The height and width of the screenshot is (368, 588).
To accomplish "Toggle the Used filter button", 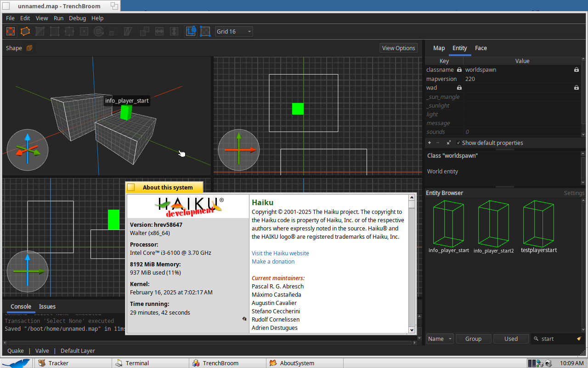I will tap(511, 339).
